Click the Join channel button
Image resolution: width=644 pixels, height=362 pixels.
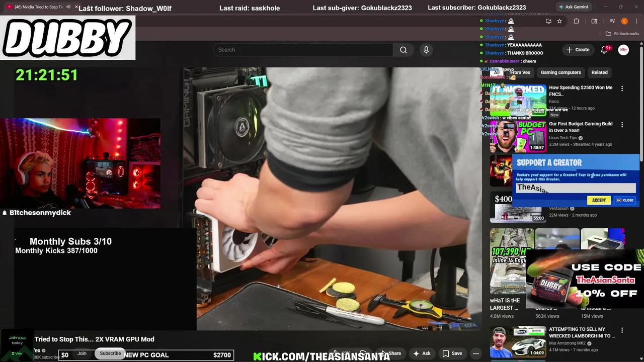pos(82,353)
